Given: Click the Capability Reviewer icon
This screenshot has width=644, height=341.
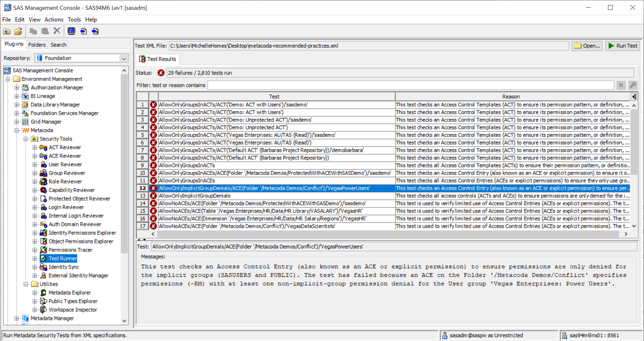Looking at the screenshot, I should (43, 190).
